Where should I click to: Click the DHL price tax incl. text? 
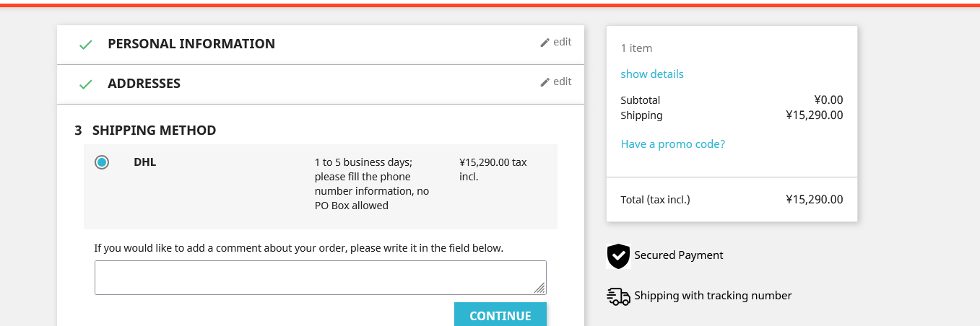point(493,169)
